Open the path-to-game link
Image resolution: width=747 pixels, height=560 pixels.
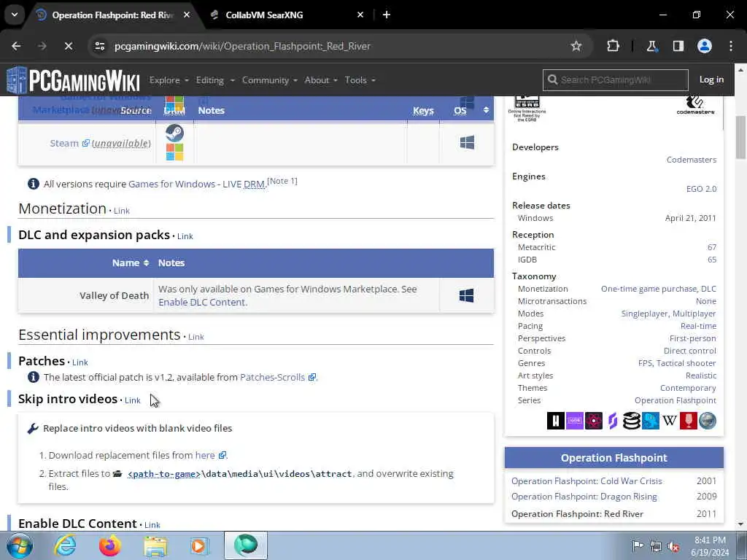click(164, 474)
